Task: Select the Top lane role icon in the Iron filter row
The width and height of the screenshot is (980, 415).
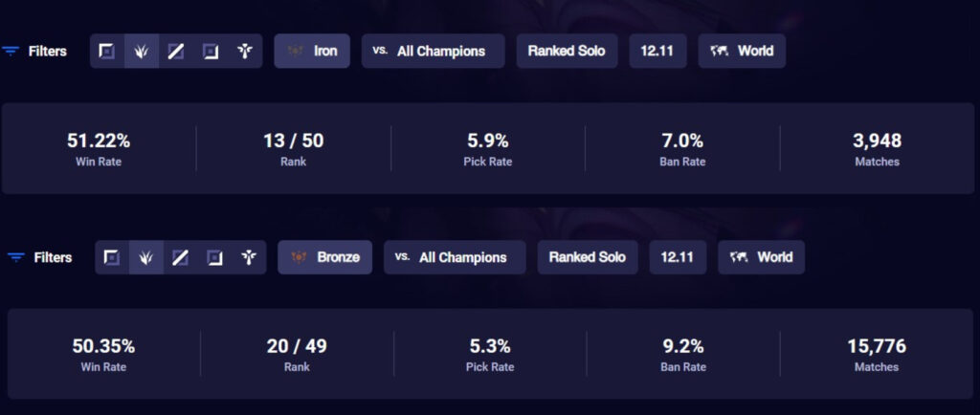Action: [107, 52]
